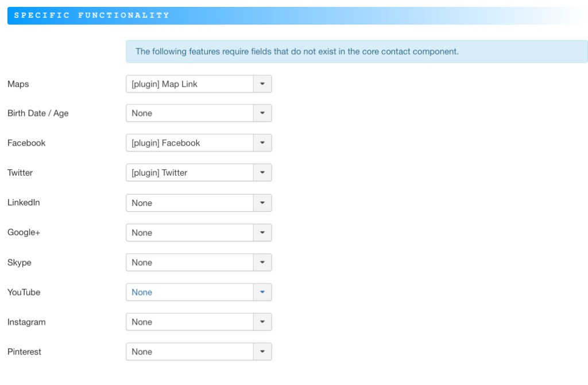Click the '[plugin] Twitter' selection box
This screenshot has width=588, height=385.
point(189,173)
